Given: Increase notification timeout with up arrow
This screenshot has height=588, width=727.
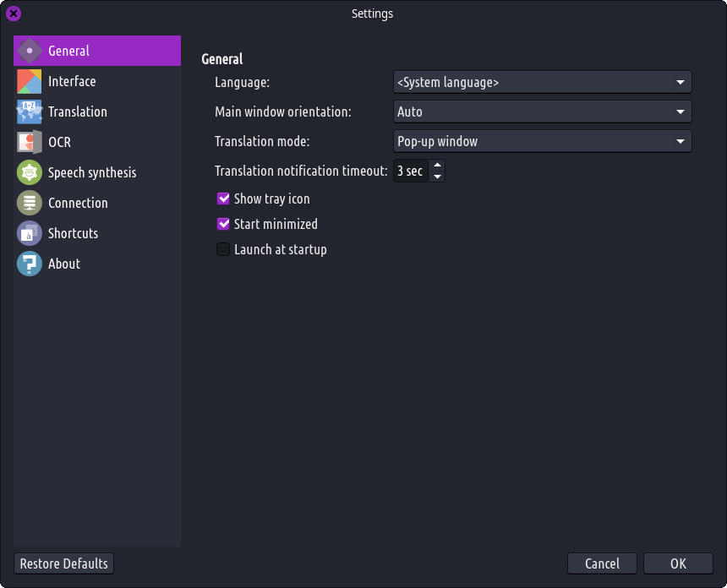Looking at the screenshot, I should coord(437,166).
